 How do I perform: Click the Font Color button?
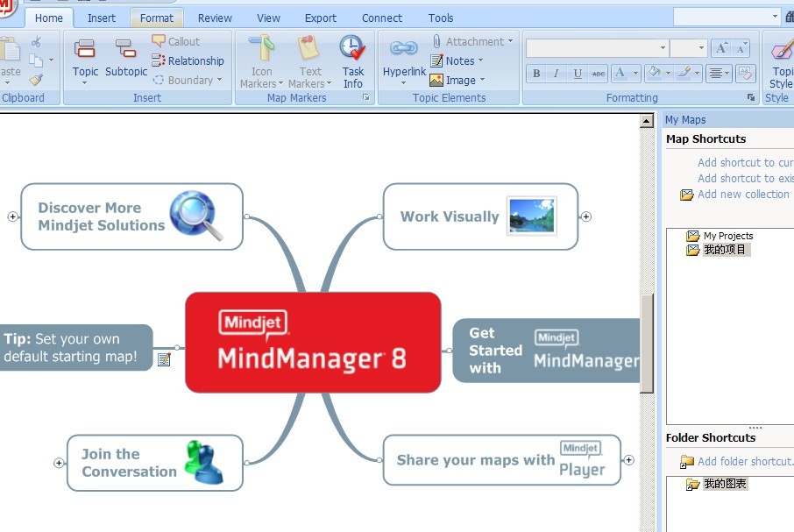click(x=620, y=74)
